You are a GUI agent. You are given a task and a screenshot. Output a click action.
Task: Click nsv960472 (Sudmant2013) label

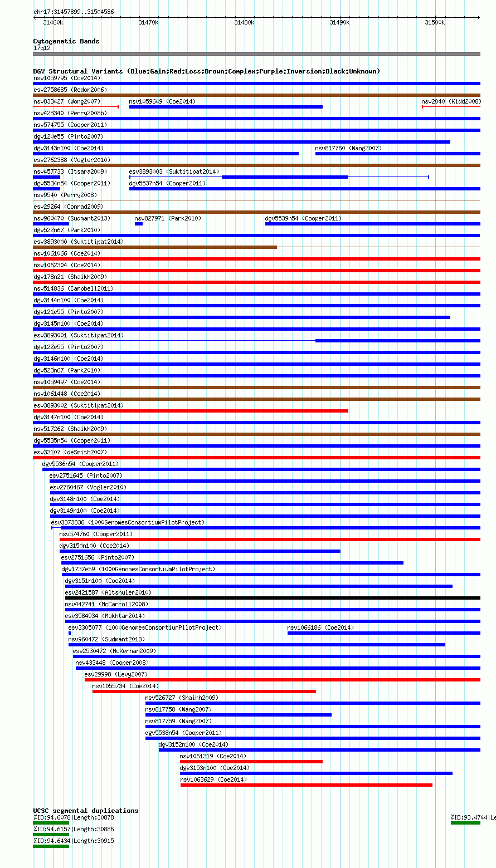[107, 639]
